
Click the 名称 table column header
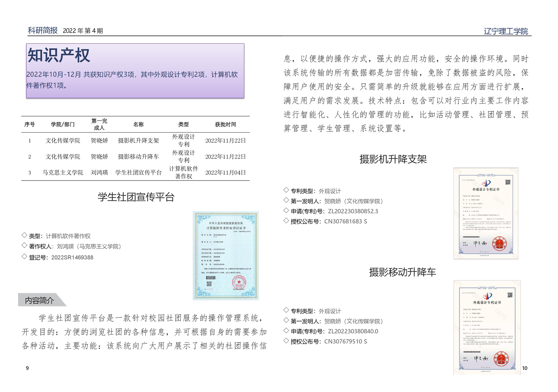(139, 125)
